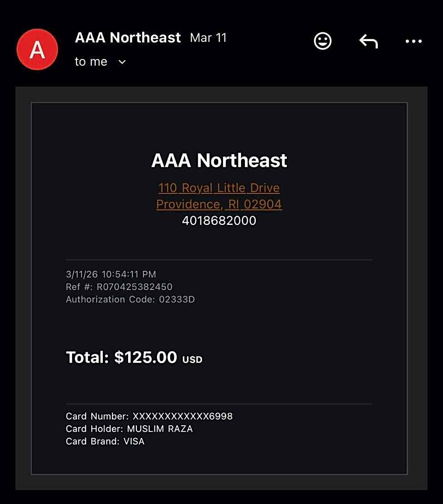Select the AAA Northeast sender name

pyautogui.click(x=128, y=38)
